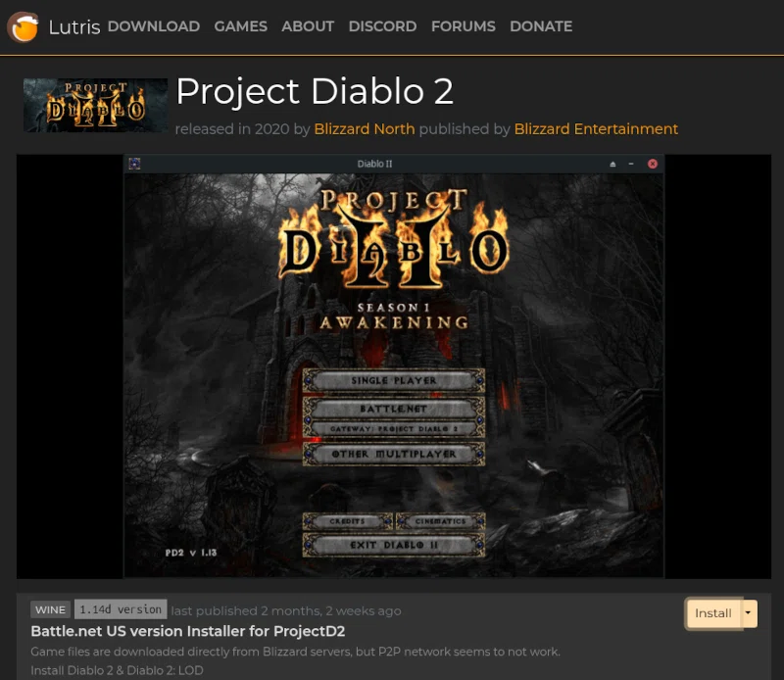The image size is (784, 680).
Task: Click the last published 2 months, 2 weeks ago text
Action: pos(286,611)
